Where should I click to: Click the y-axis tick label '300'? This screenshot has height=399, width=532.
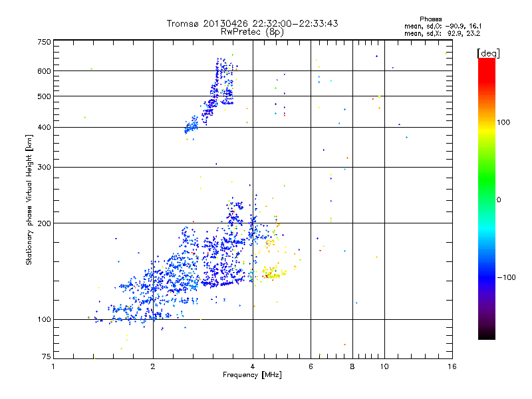pyautogui.click(x=44, y=168)
